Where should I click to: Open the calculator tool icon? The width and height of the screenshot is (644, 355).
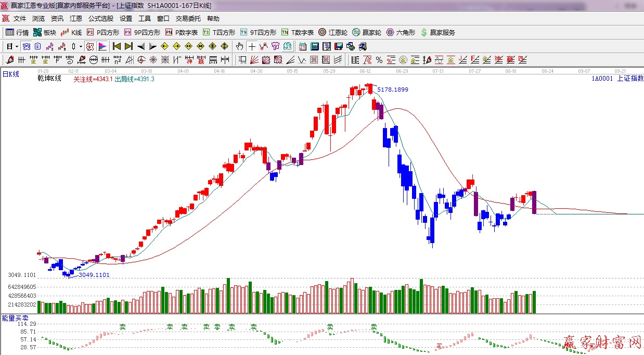(315, 46)
